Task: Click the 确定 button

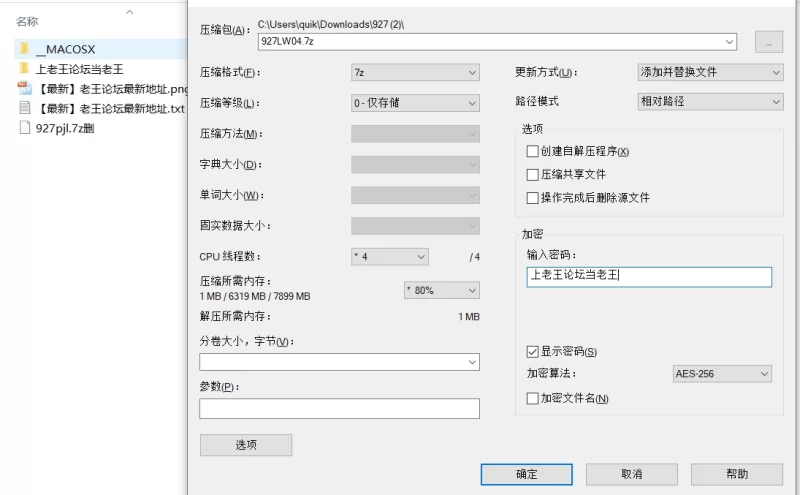Action: [527, 474]
